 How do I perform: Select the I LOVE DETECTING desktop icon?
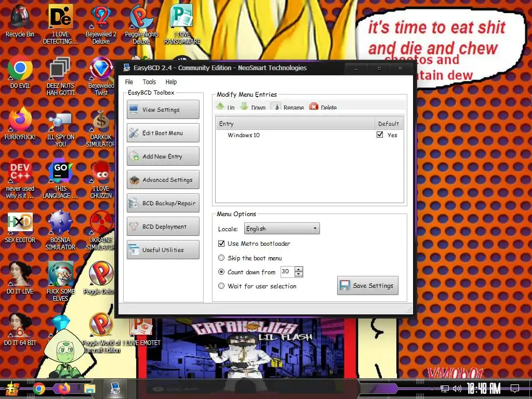pyautogui.click(x=60, y=24)
